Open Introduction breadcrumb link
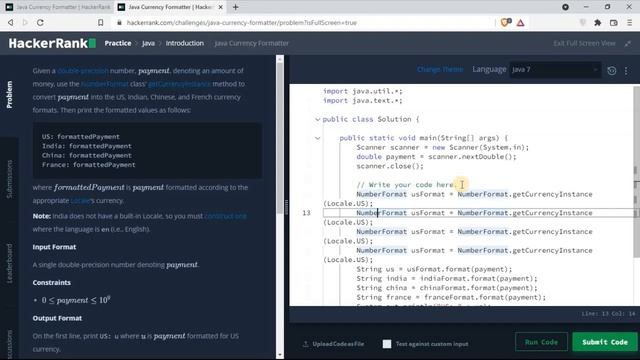 [x=184, y=43]
